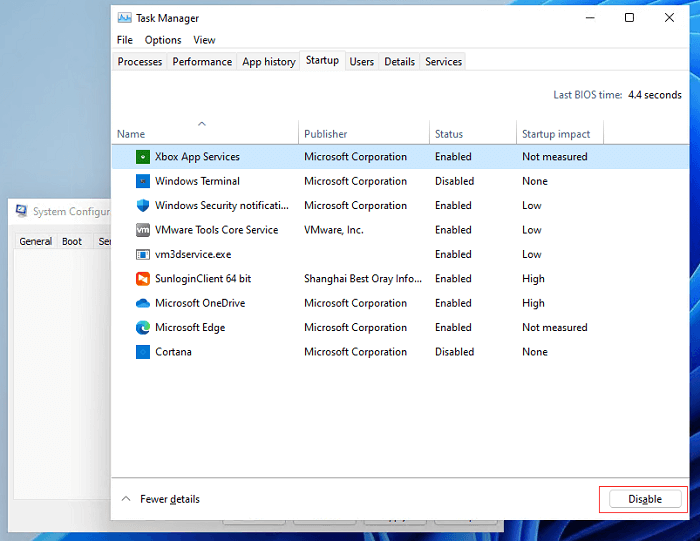Screen dimensions: 700x541
Task: Select the General tab in System Configuration
Action: coord(36,241)
